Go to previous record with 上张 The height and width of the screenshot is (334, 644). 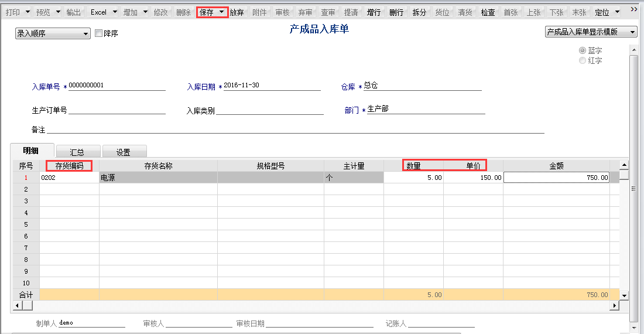pos(534,12)
